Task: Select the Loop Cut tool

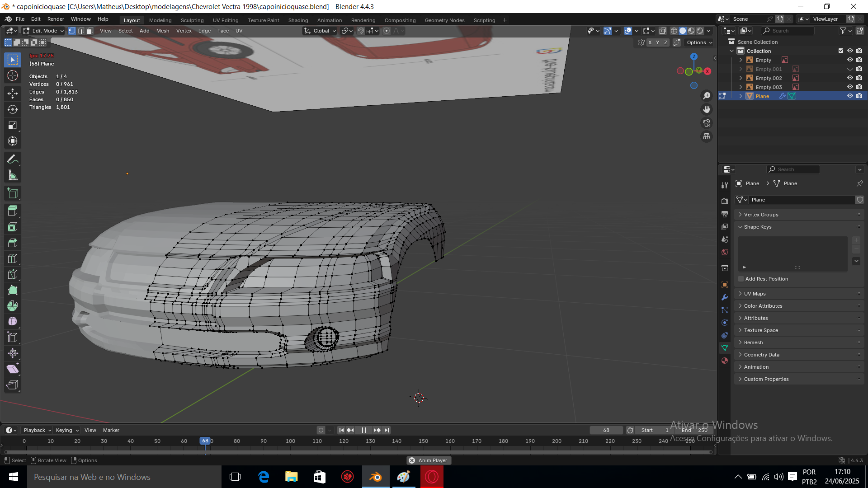Action: click(x=13, y=258)
